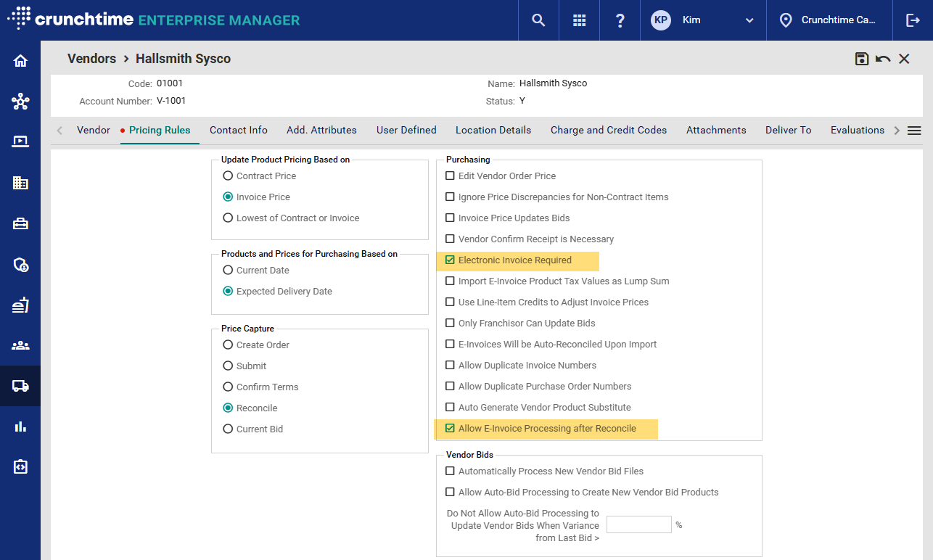Select Reconcile price capture option
The width and height of the screenshot is (933, 560).
click(x=228, y=408)
